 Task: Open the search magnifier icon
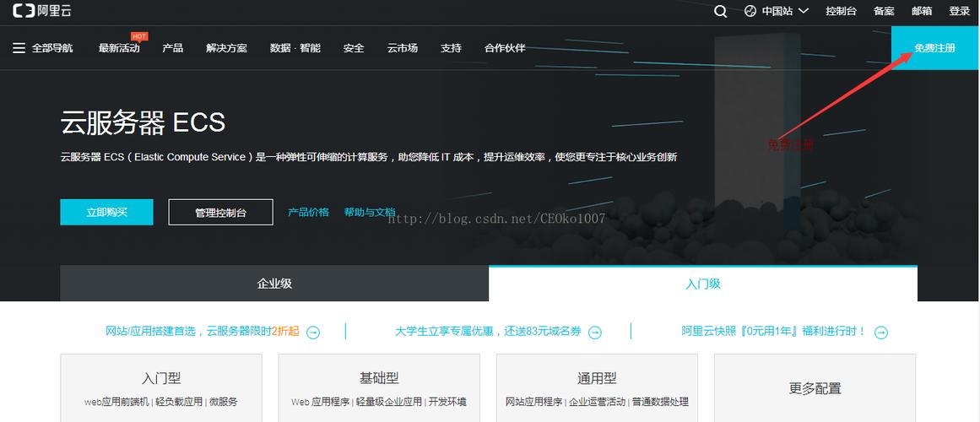[721, 11]
